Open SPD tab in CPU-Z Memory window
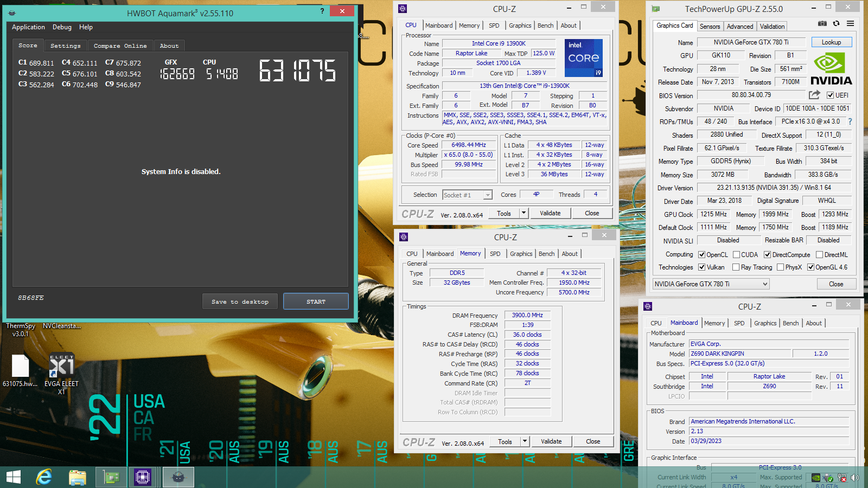This screenshot has width=868, height=488. [495, 254]
